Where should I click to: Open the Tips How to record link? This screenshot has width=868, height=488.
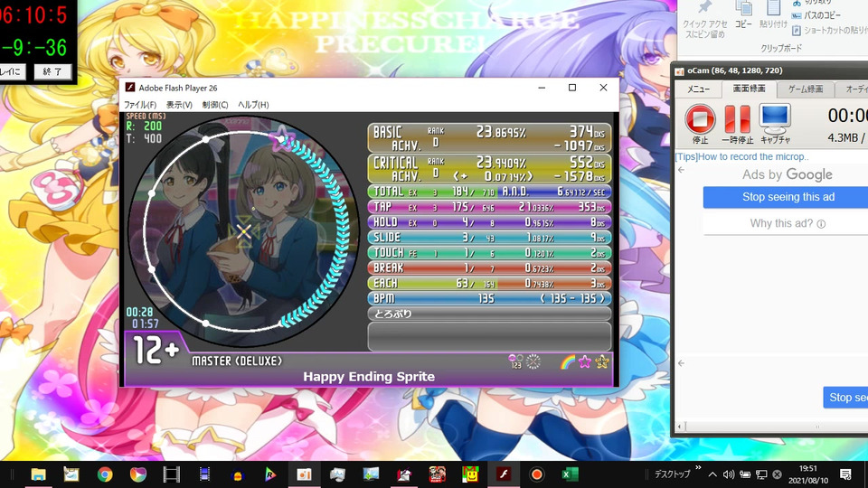pos(741,156)
